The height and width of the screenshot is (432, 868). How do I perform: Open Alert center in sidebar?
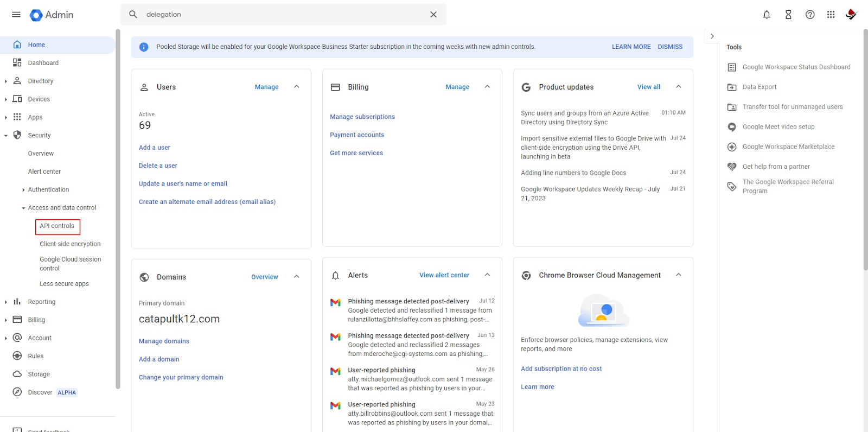44,171
